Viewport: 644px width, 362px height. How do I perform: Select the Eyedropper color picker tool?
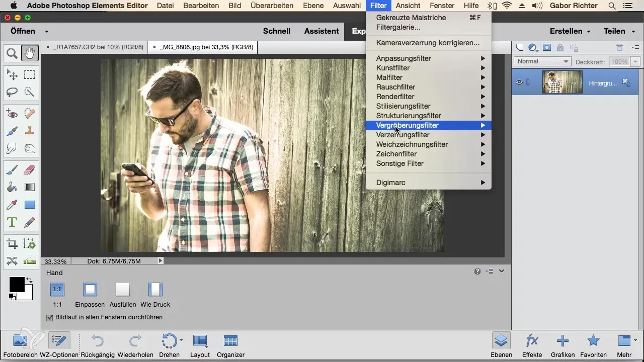[12, 205]
